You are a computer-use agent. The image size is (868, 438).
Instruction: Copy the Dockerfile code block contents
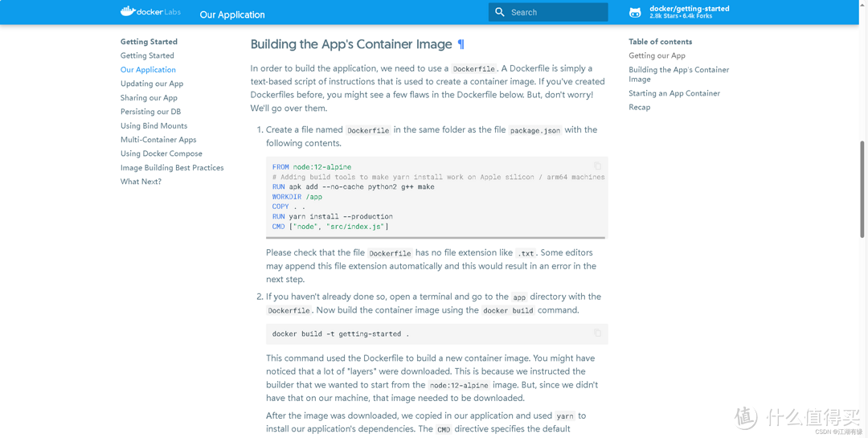point(597,166)
